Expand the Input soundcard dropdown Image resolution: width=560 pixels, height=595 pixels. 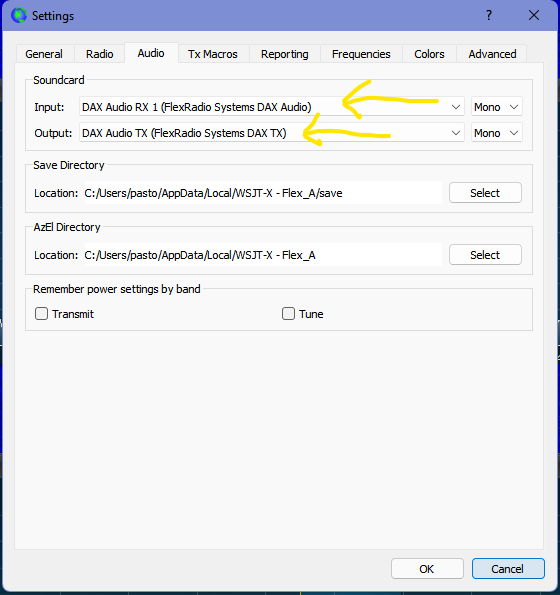272,107
